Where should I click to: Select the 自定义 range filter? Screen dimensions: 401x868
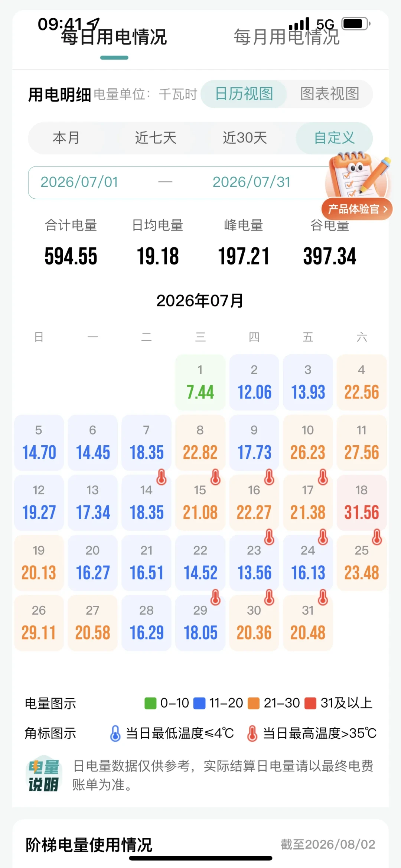(334, 138)
